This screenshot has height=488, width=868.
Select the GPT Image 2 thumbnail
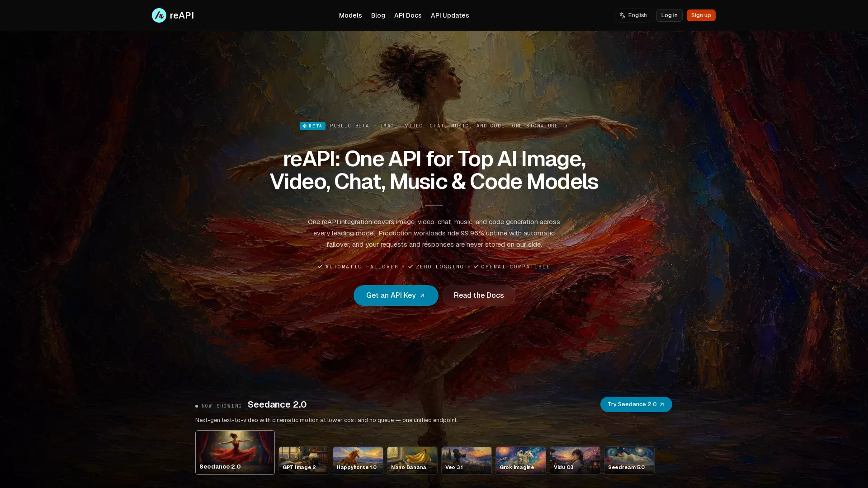[304, 460]
